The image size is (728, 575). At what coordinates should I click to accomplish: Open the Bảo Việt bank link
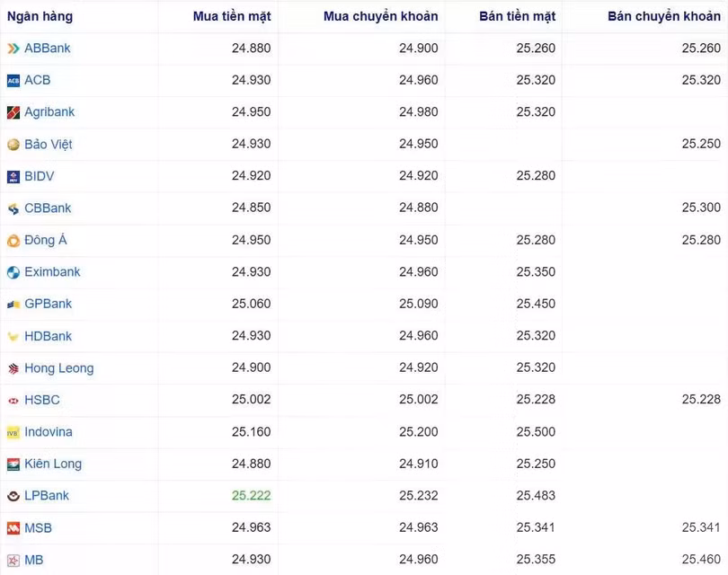[x=49, y=145]
